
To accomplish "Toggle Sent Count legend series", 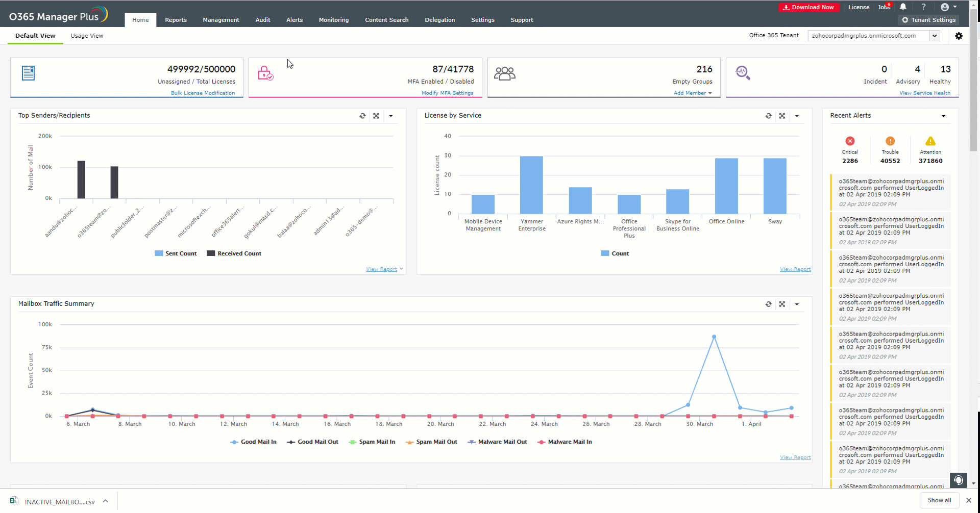I will pos(176,253).
